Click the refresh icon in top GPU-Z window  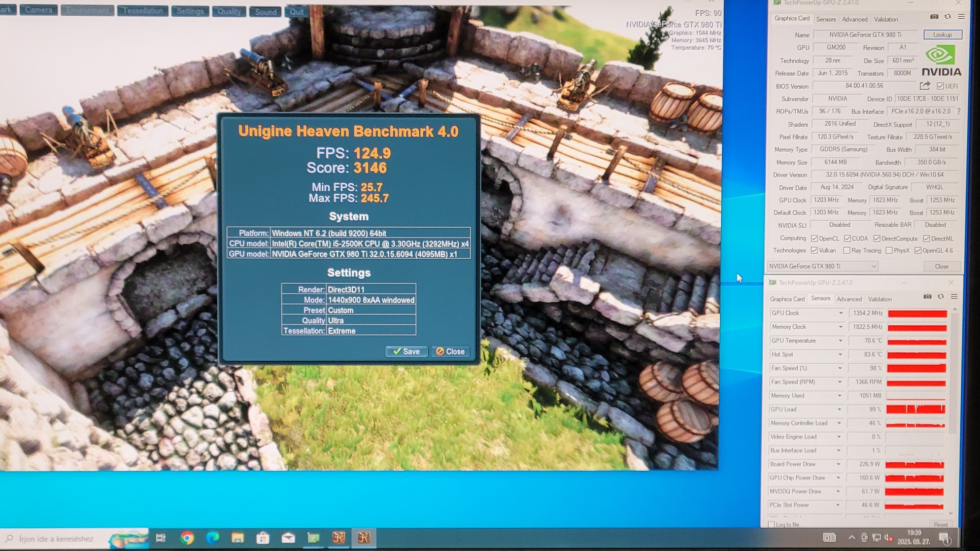(x=948, y=17)
